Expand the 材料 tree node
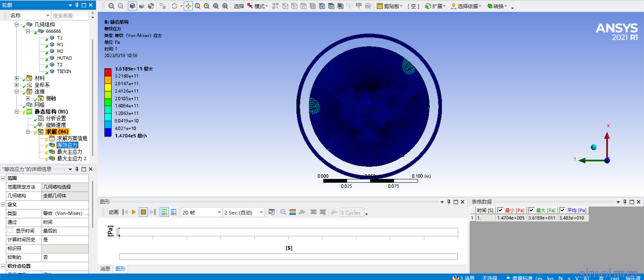This screenshot has width=644, height=280. pyautogui.click(x=16, y=78)
